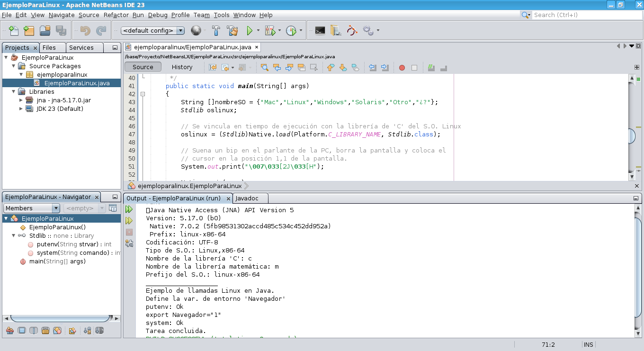Click the Open Project toolbar icon
Image resolution: width=644 pixels, height=351 pixels.
click(45, 31)
